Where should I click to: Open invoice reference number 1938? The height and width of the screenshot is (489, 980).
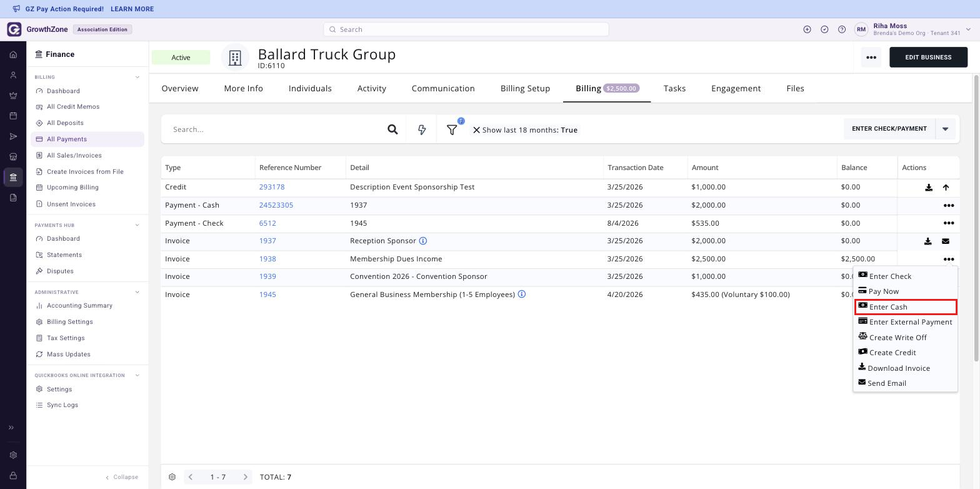267,259
